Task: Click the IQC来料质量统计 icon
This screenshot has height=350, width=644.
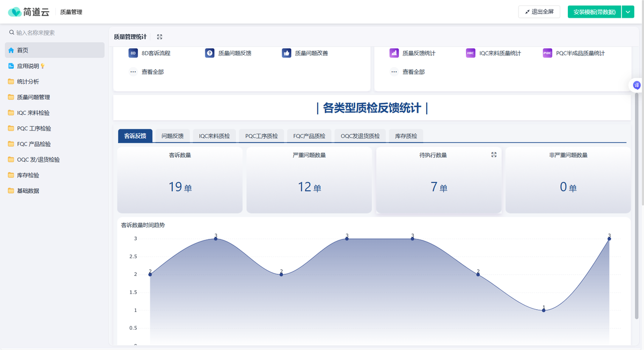Action: 471,53
